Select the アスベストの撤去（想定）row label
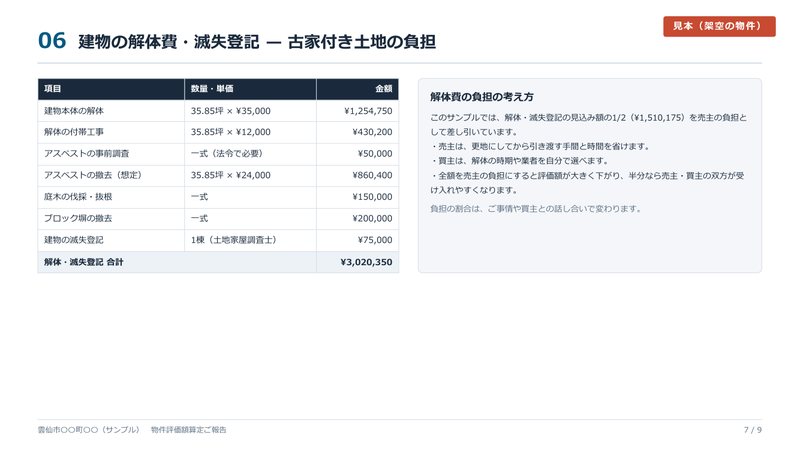Viewport: 800px width, 450px height. tap(93, 175)
